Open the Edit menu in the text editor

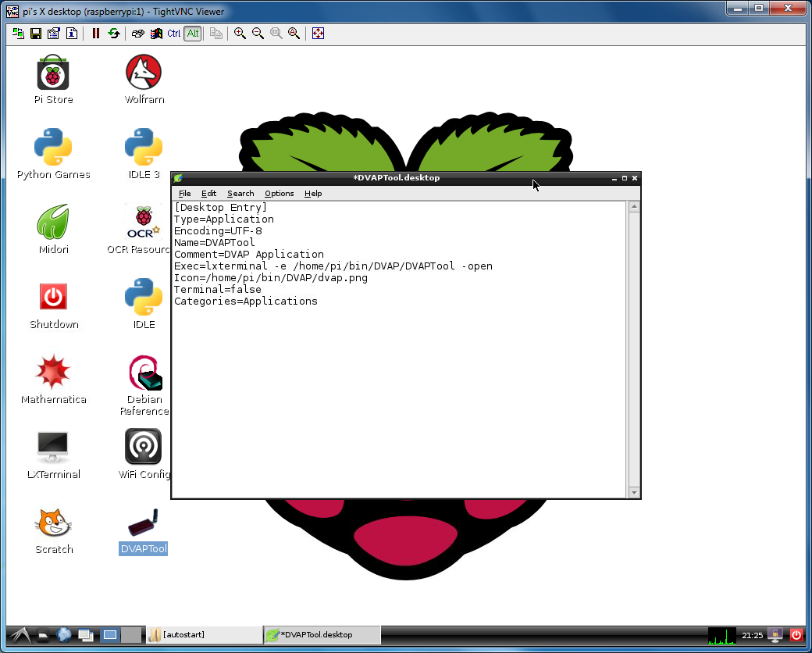tap(208, 193)
